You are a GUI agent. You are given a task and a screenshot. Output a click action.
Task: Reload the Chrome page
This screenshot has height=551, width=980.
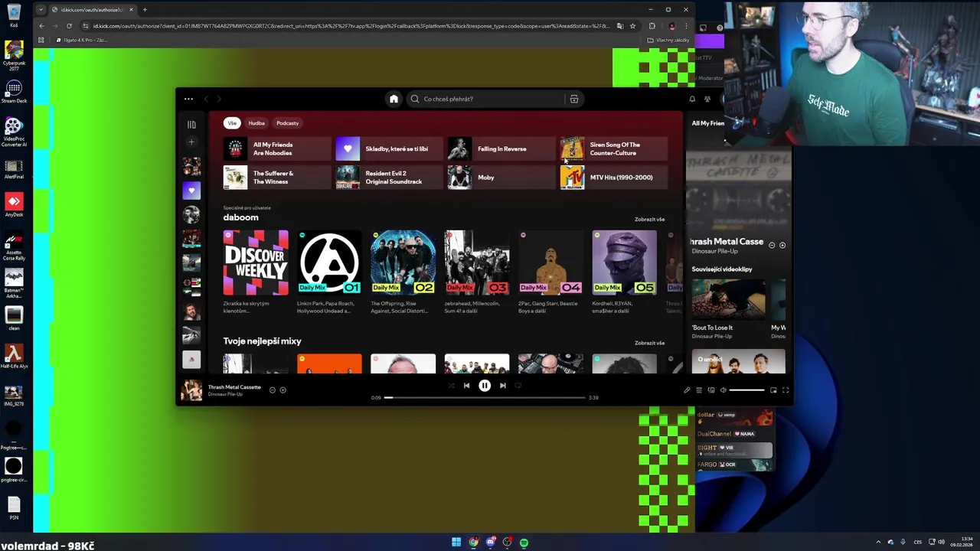[69, 26]
